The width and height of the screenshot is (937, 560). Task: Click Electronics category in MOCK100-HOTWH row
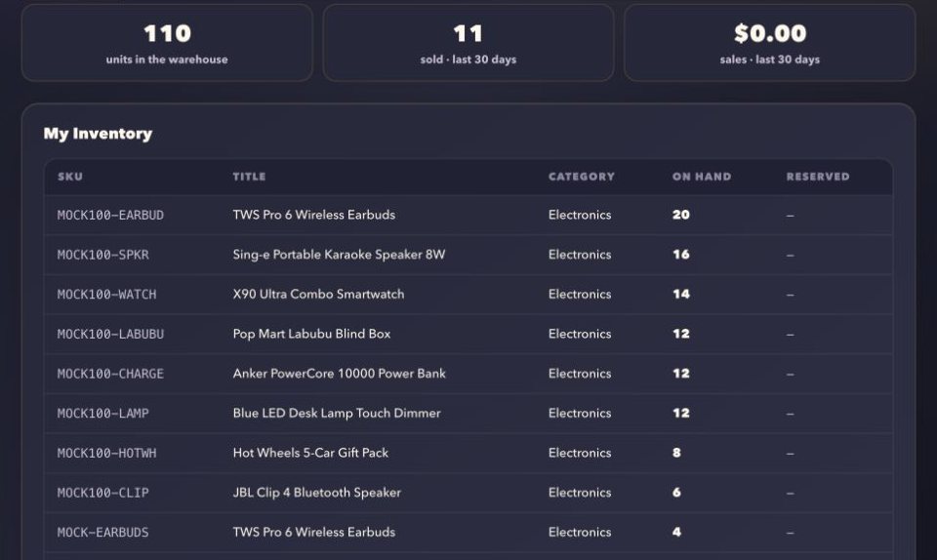pos(580,453)
